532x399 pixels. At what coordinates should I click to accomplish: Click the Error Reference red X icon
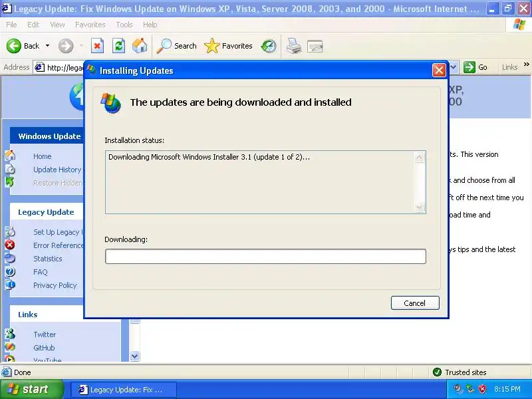tap(10, 245)
